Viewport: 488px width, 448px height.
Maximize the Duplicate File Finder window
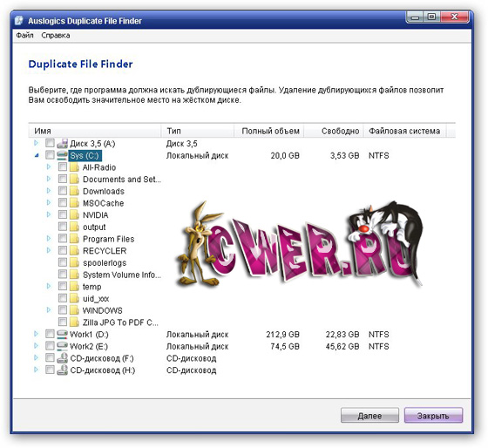coord(431,17)
